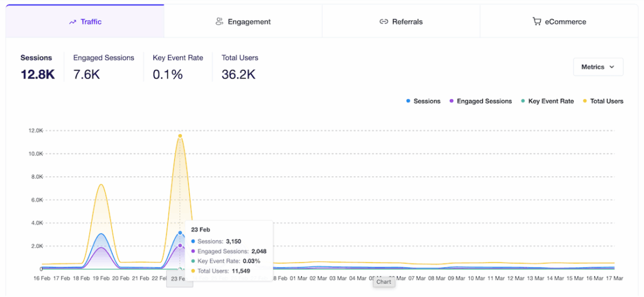Toggle Sessions series in chart legend
644x297 pixels.
[423, 101]
